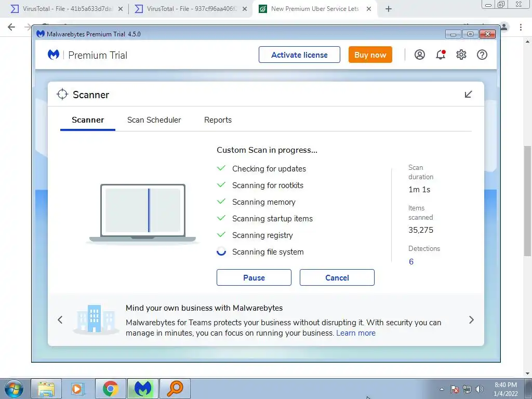Click the Scanner crosshair icon
This screenshot has height=399, width=532.
point(62,95)
